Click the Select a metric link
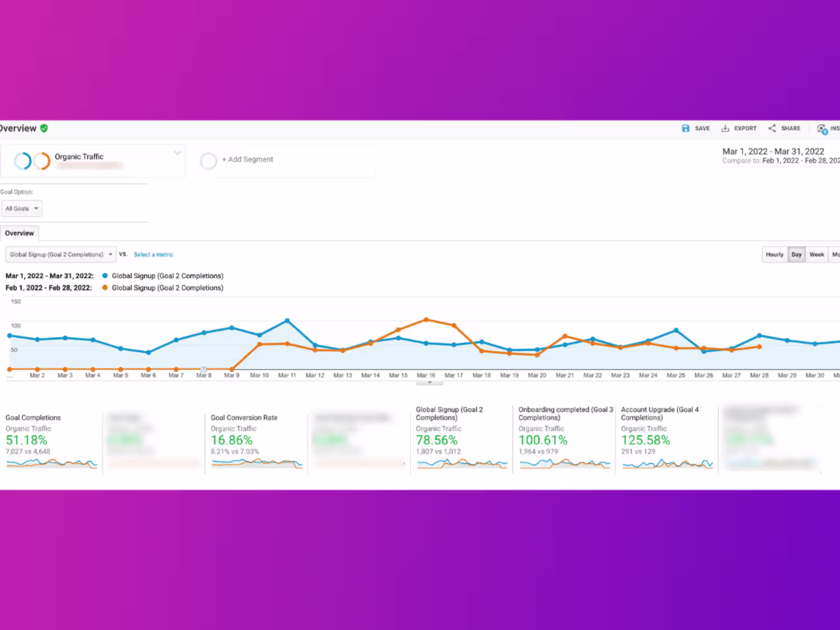The image size is (840, 630). (153, 254)
